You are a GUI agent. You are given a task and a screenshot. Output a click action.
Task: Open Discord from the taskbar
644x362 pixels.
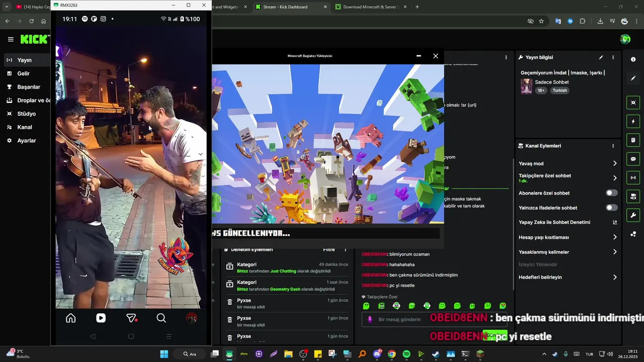click(x=377, y=354)
